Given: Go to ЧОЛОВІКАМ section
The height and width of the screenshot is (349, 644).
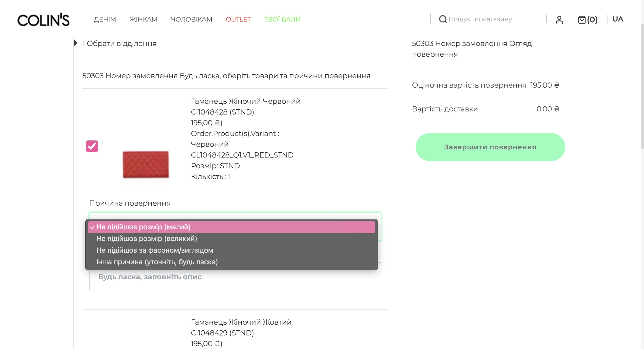Looking at the screenshot, I should click(191, 19).
